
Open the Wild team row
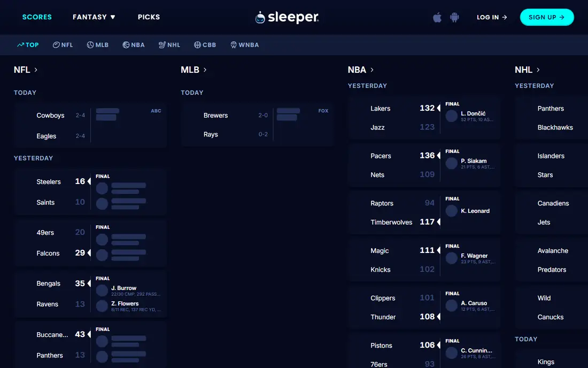pyautogui.click(x=544, y=298)
